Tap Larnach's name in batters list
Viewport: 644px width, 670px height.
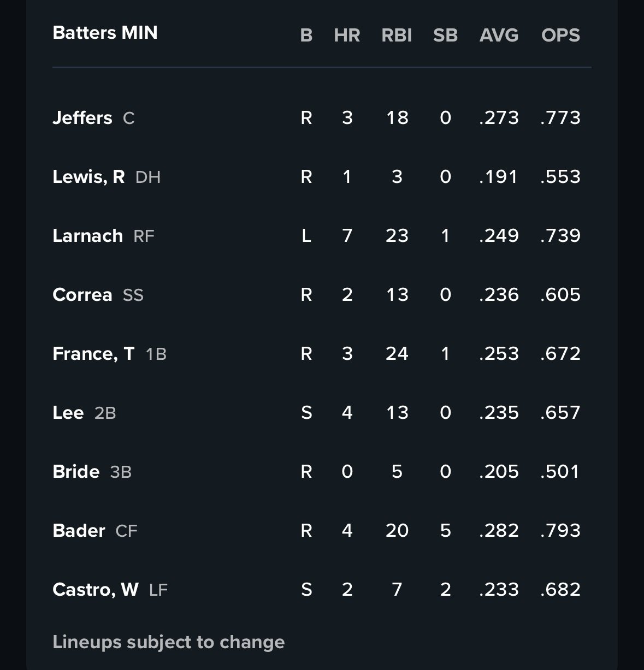point(87,236)
